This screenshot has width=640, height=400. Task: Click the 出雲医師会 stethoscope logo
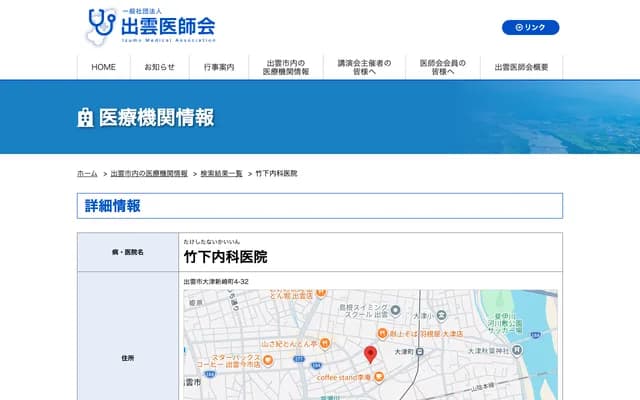(150, 26)
